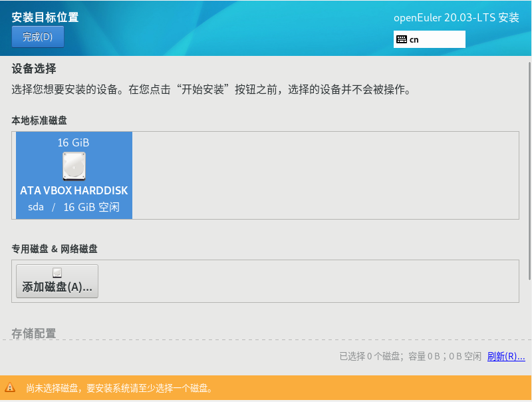
Task: Click the sda / 16 GiB 空闲 label
Action: tap(74, 207)
